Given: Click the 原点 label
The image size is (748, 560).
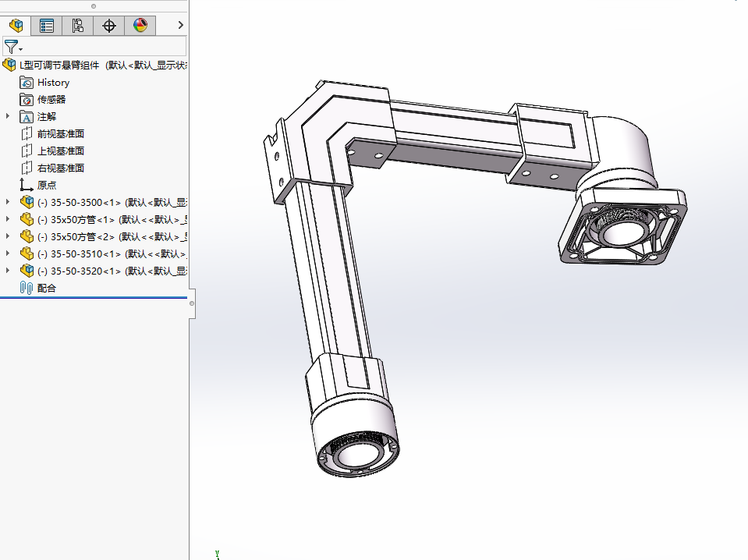Looking at the screenshot, I should 47,185.
